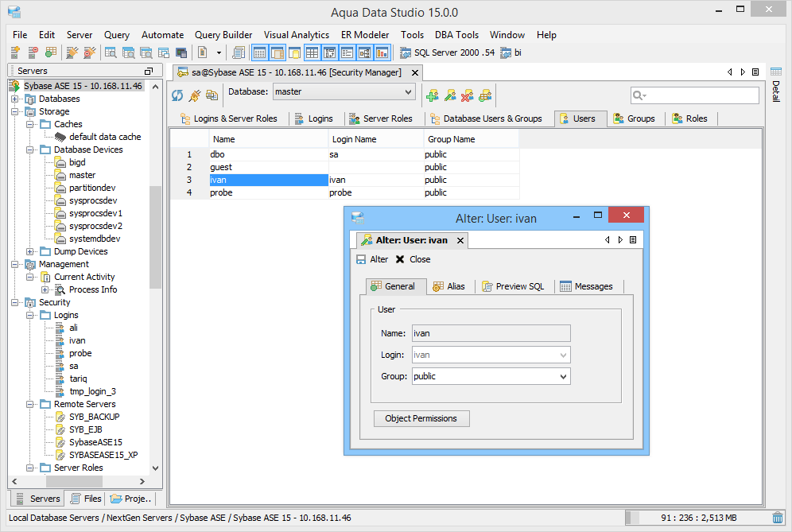This screenshot has height=532, width=792.
Task: Open the Messages tab in Alter User dialog
Action: click(586, 286)
